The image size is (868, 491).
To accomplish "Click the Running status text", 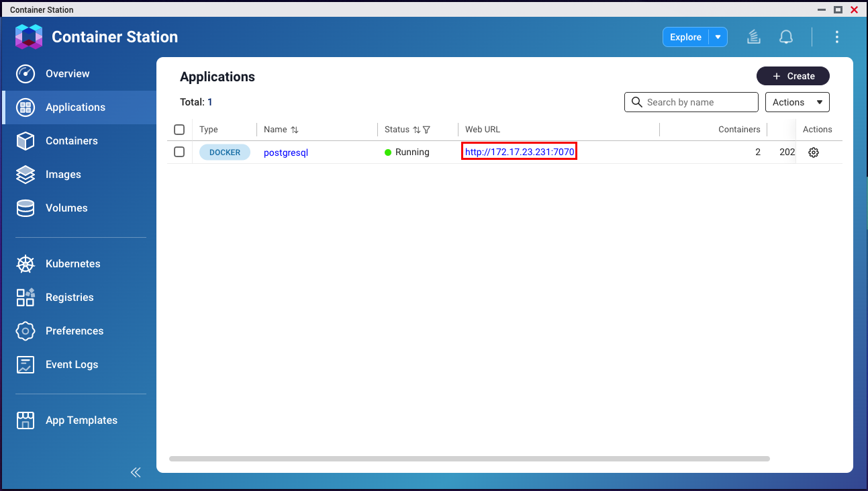I will 412,152.
